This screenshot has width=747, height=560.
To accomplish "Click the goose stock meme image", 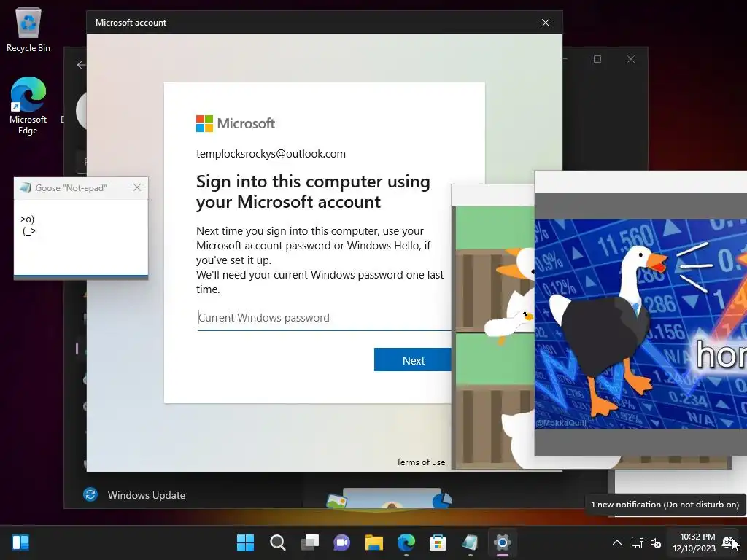I will click(x=640, y=324).
